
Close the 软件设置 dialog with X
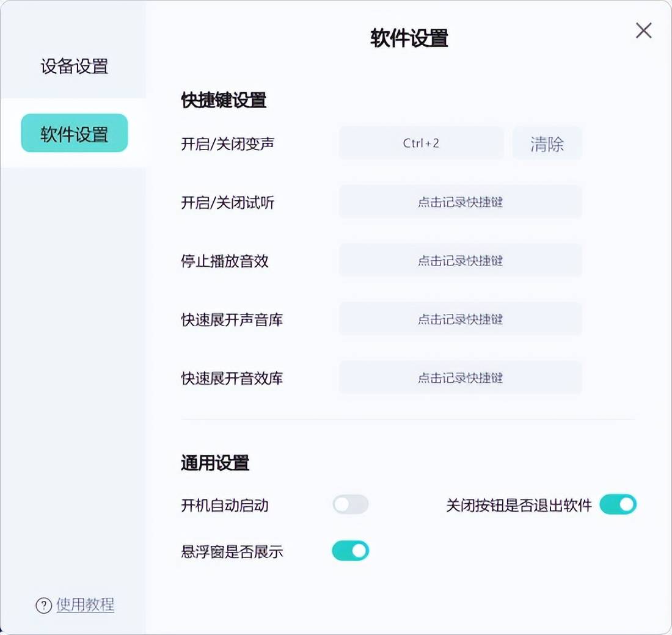click(x=644, y=31)
